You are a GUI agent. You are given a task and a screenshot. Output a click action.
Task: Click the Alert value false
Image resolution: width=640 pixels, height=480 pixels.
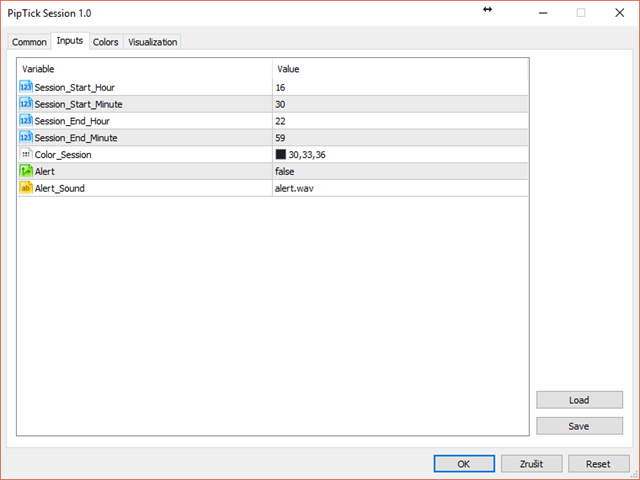284,171
